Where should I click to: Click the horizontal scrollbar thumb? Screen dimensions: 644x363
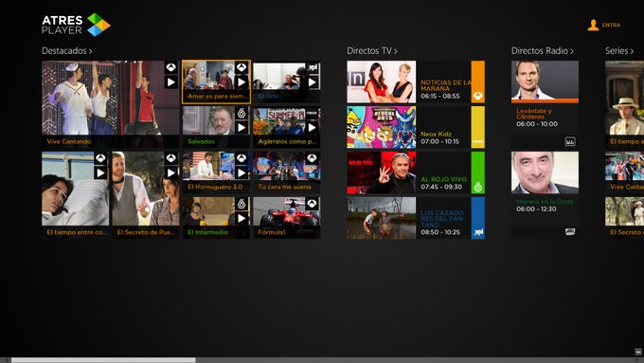pos(103,360)
